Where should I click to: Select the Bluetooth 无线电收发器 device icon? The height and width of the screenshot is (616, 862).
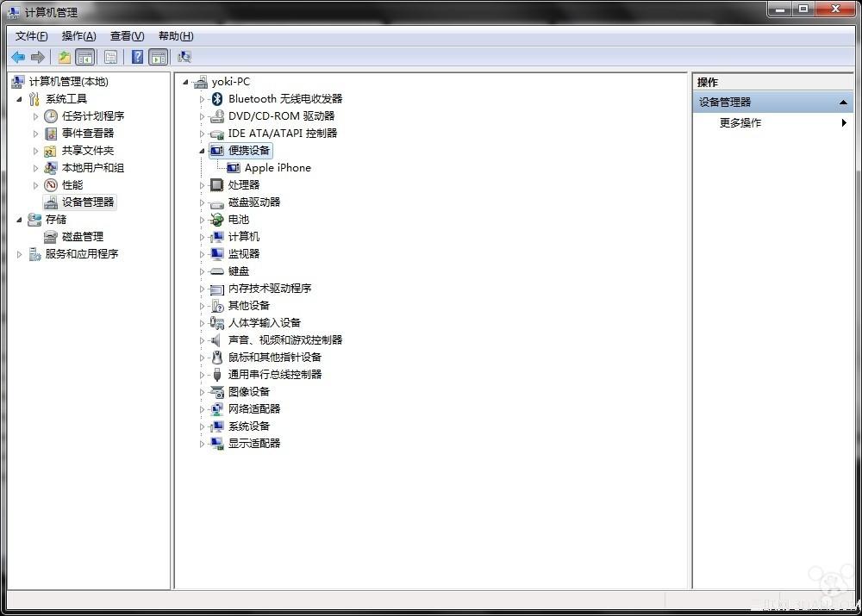click(217, 99)
